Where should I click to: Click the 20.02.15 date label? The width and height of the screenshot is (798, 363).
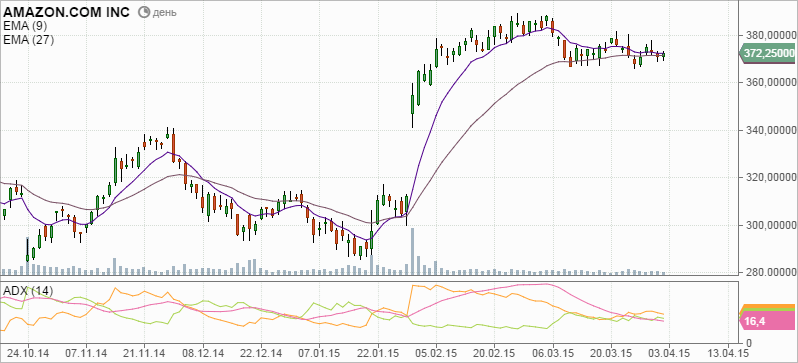coord(495,353)
